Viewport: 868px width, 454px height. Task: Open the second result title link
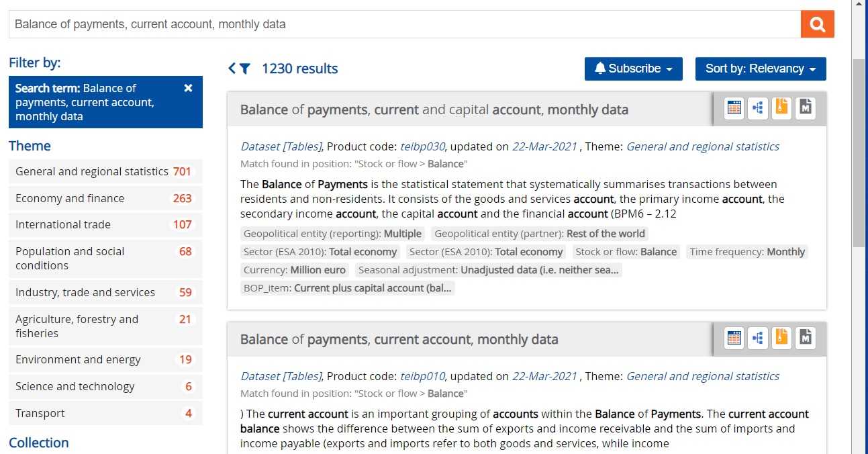pos(399,339)
